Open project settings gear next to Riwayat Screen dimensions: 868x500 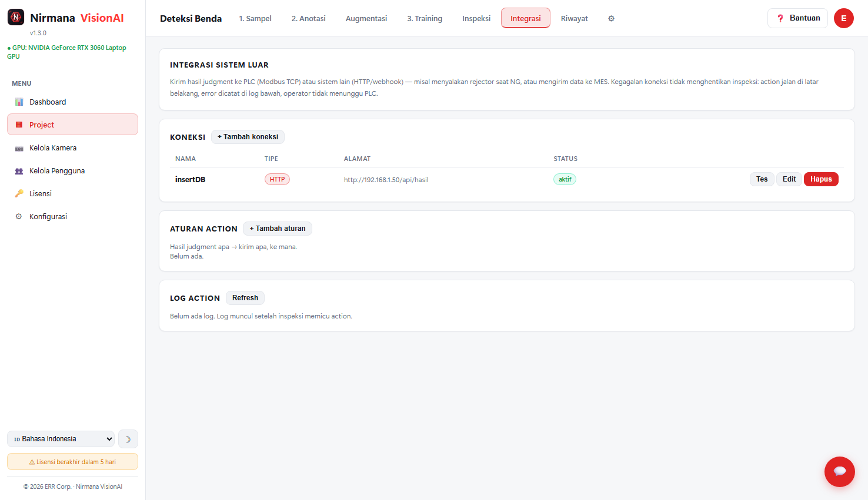tap(611, 19)
